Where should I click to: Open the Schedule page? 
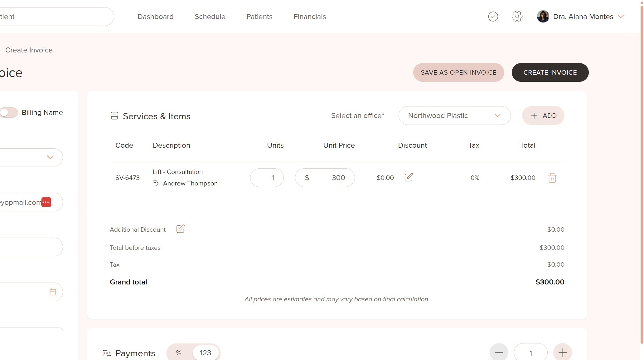(210, 17)
